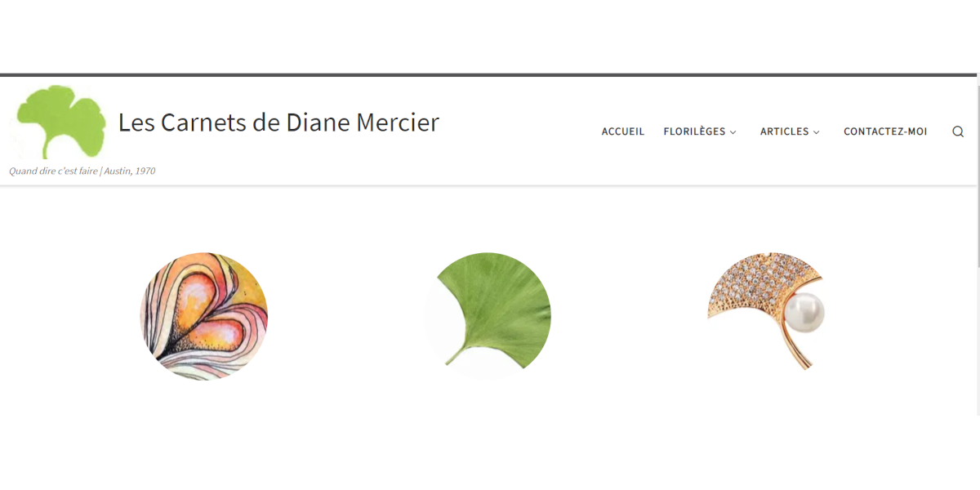This screenshot has width=980, height=490.
Task: Select the Florilèges menu label
Action: coord(694,131)
